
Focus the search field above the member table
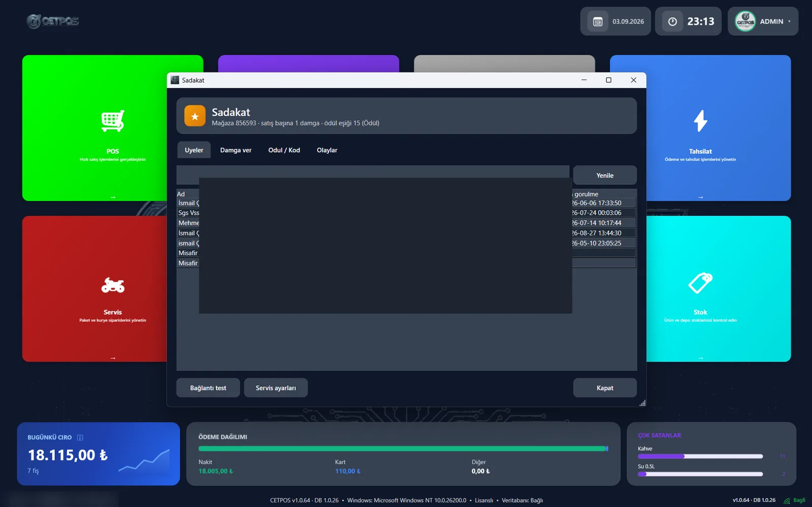coord(373,175)
